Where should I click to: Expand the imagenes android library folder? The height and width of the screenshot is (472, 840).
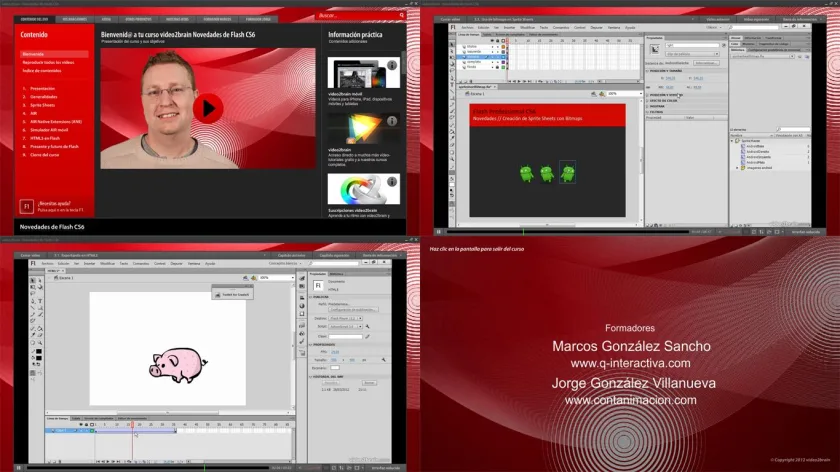coord(737,168)
